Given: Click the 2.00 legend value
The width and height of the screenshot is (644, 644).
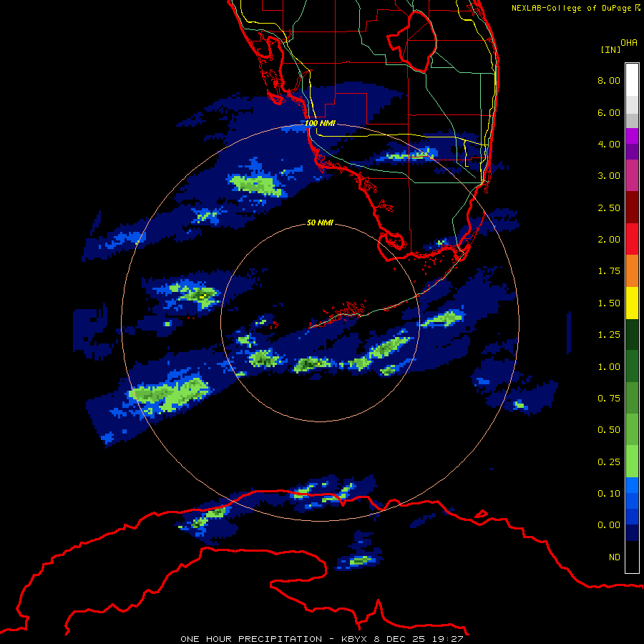Looking at the screenshot, I should point(609,240).
